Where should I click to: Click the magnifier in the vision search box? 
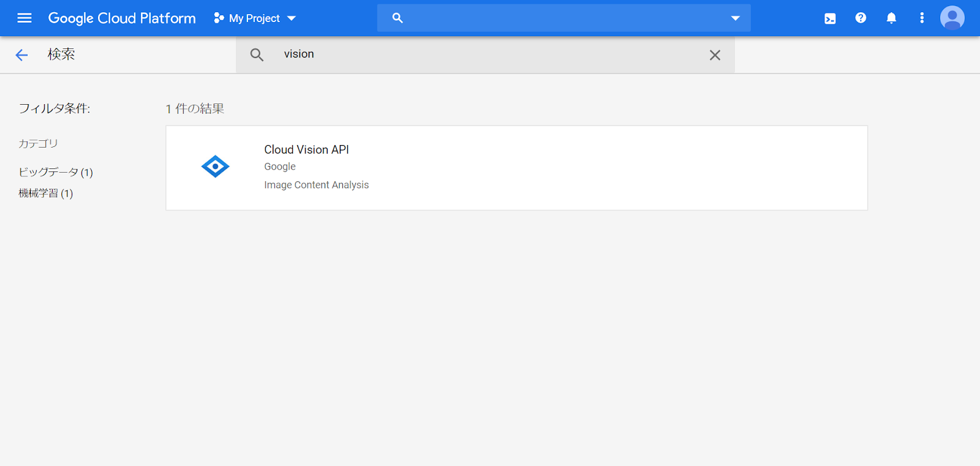[x=257, y=55]
